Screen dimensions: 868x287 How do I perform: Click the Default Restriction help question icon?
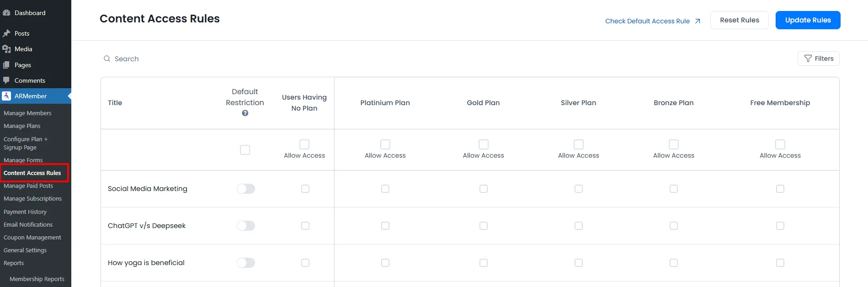coord(245,113)
